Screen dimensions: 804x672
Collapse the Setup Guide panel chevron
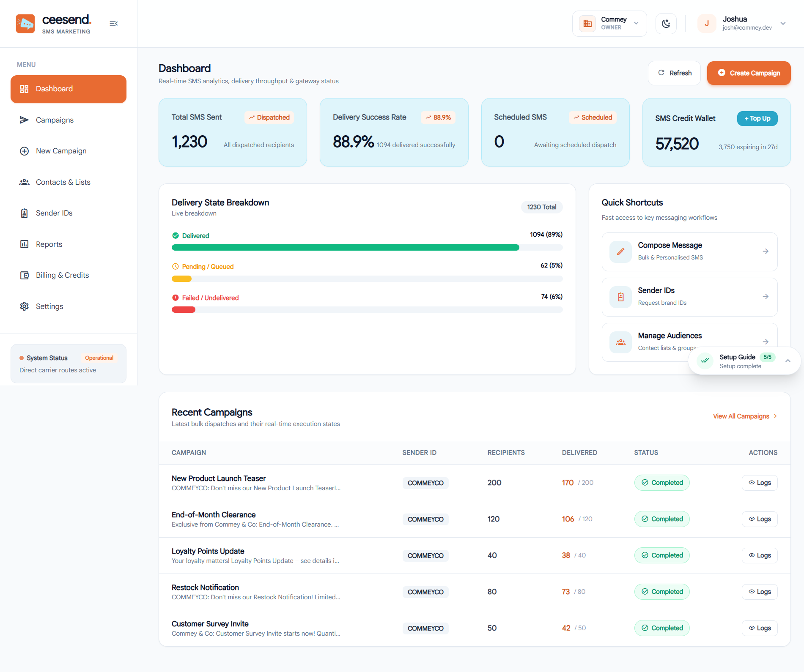(788, 361)
